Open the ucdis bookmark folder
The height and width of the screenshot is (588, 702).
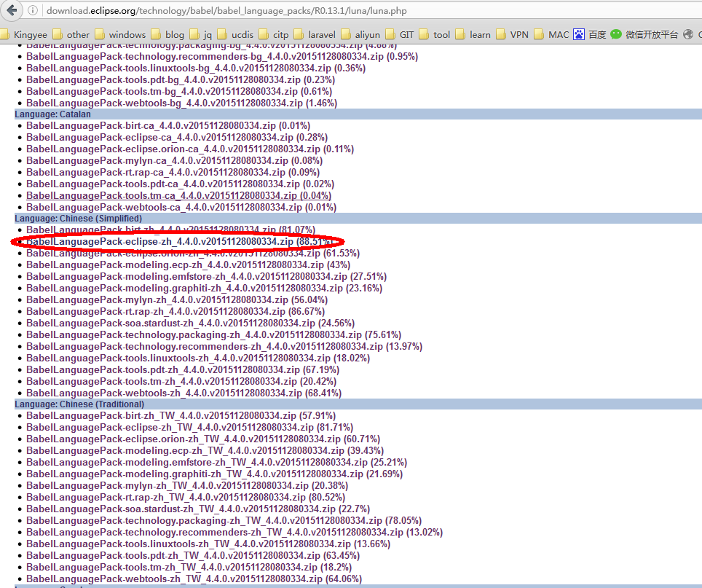[235, 34]
